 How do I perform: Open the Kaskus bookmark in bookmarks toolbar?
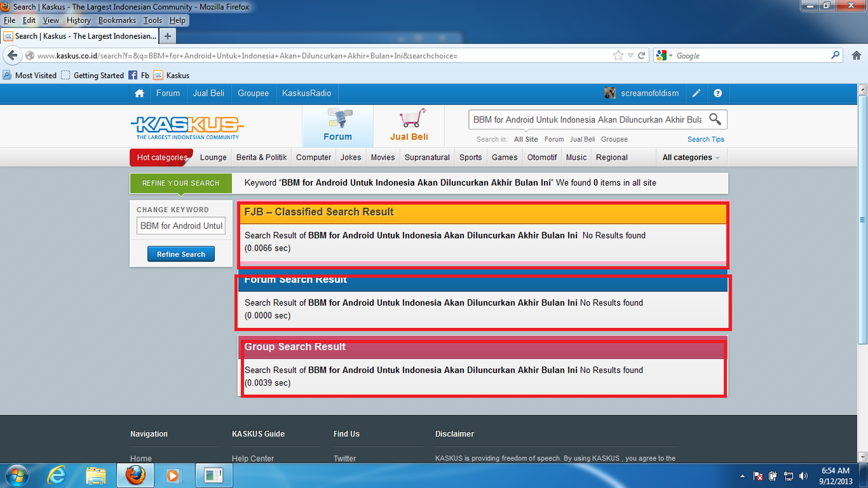pos(171,75)
